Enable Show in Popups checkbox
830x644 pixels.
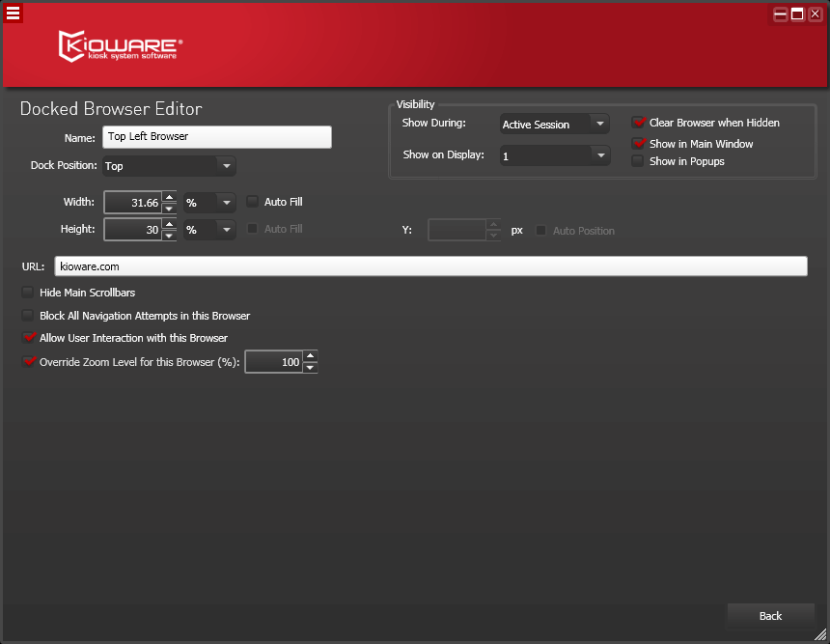(638, 161)
